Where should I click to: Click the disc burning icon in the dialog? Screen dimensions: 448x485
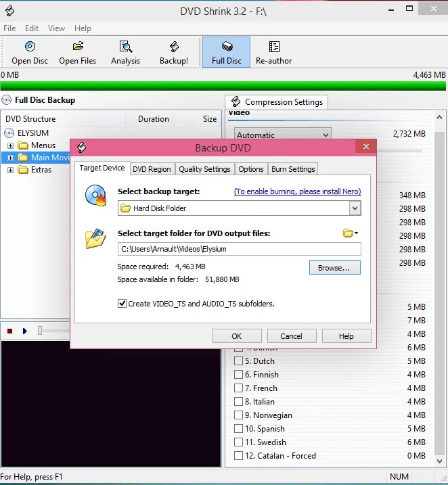coord(95,195)
